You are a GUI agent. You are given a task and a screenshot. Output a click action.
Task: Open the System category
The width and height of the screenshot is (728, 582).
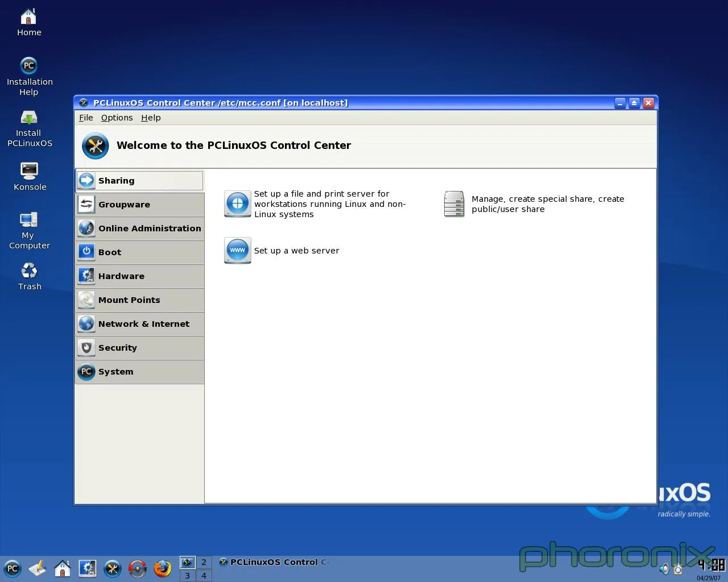tap(139, 372)
